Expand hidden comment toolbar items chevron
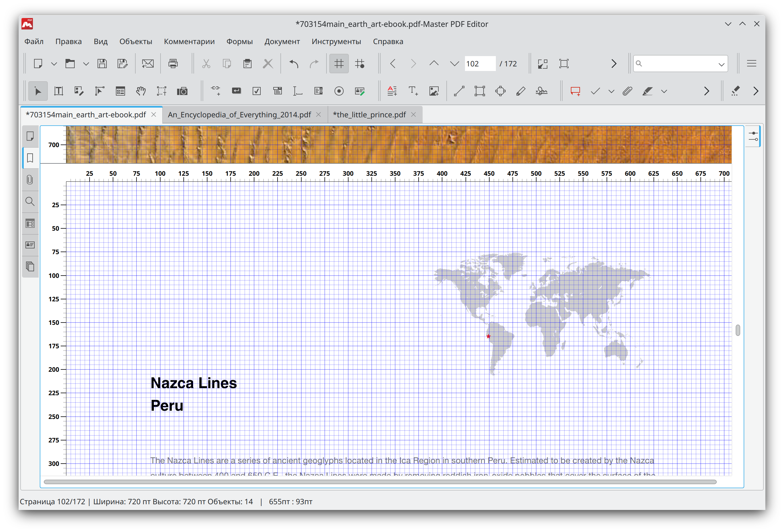The width and height of the screenshot is (784, 532). tap(706, 91)
